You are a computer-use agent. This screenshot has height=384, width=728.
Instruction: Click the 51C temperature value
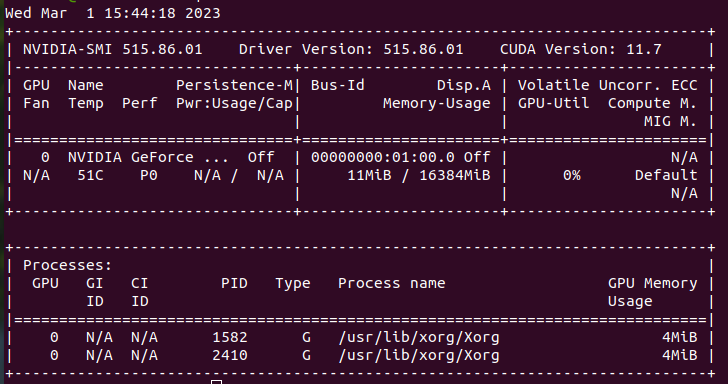[x=91, y=176]
